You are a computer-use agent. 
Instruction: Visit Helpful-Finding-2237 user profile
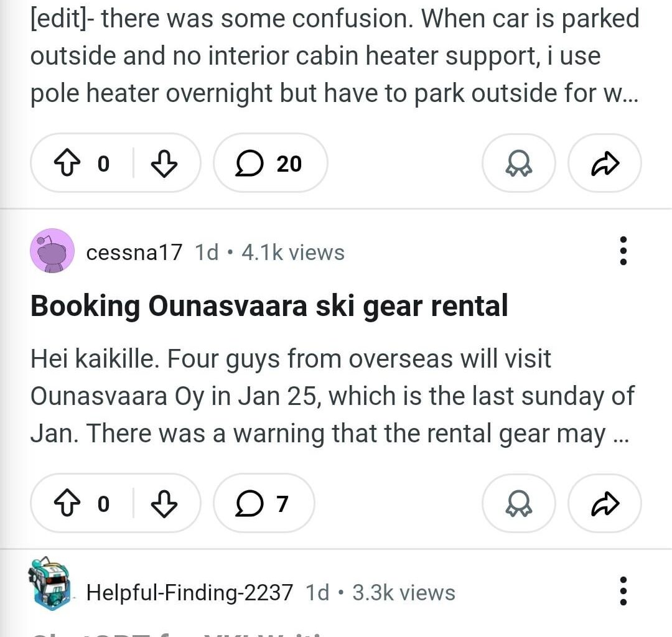(x=189, y=593)
